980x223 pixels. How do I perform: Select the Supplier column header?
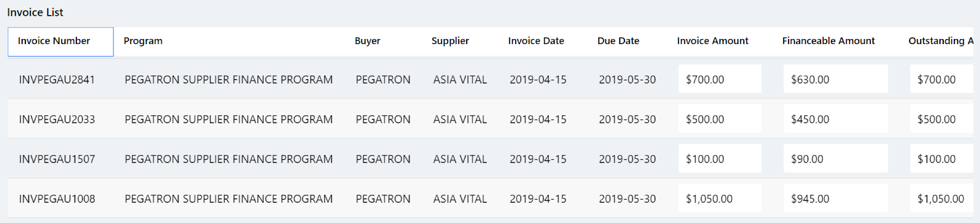click(450, 41)
